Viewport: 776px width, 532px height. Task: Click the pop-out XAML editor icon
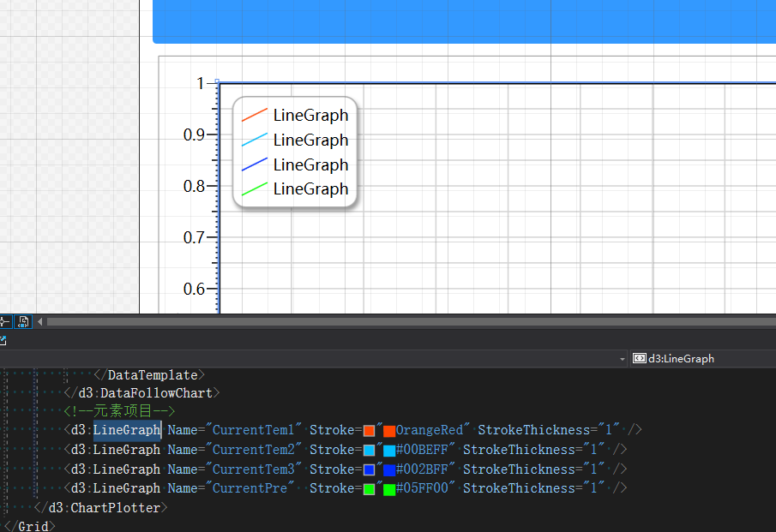pyautogui.click(x=4, y=339)
